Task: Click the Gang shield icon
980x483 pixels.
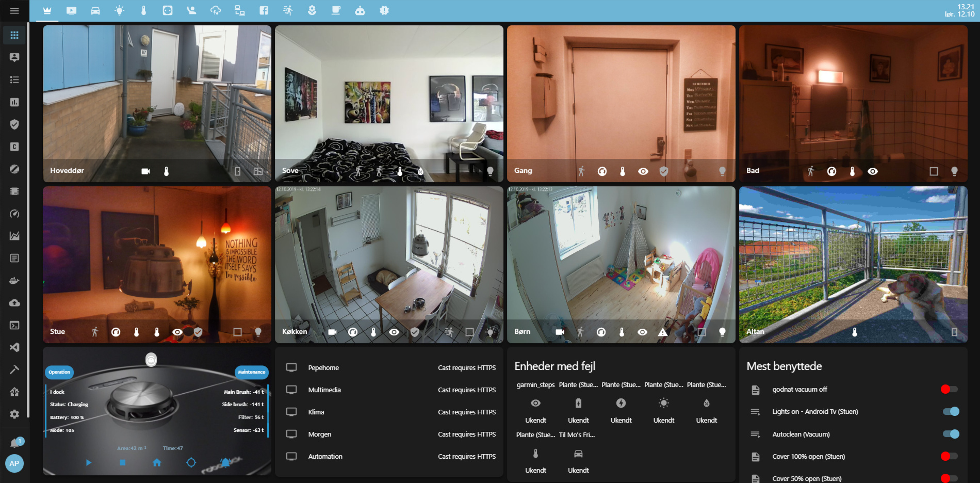Action: pyautogui.click(x=664, y=171)
